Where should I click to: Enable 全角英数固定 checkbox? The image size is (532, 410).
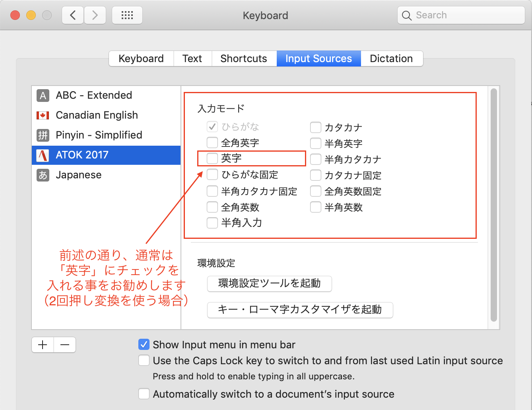[x=316, y=191]
